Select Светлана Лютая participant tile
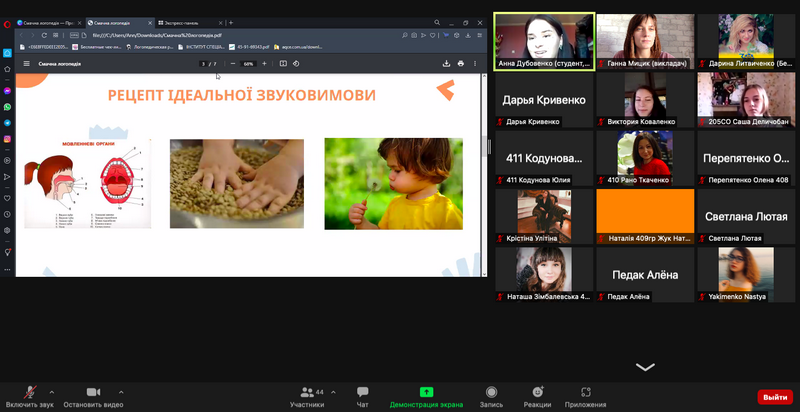This screenshot has height=412, width=800. point(746,216)
